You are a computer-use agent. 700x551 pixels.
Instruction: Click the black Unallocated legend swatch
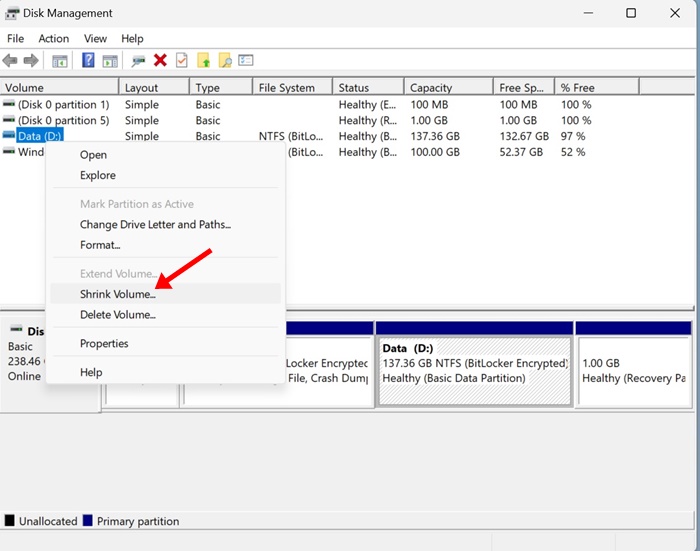click(9, 521)
